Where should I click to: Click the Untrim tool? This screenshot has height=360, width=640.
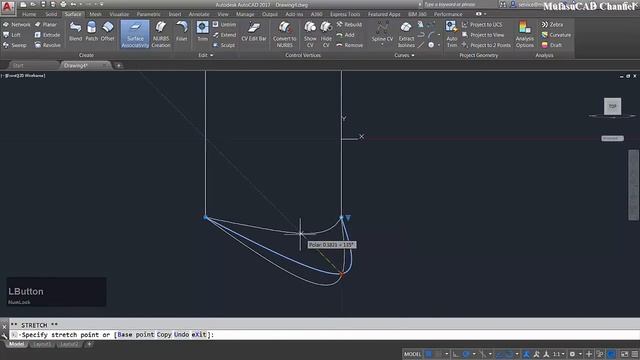(224, 24)
